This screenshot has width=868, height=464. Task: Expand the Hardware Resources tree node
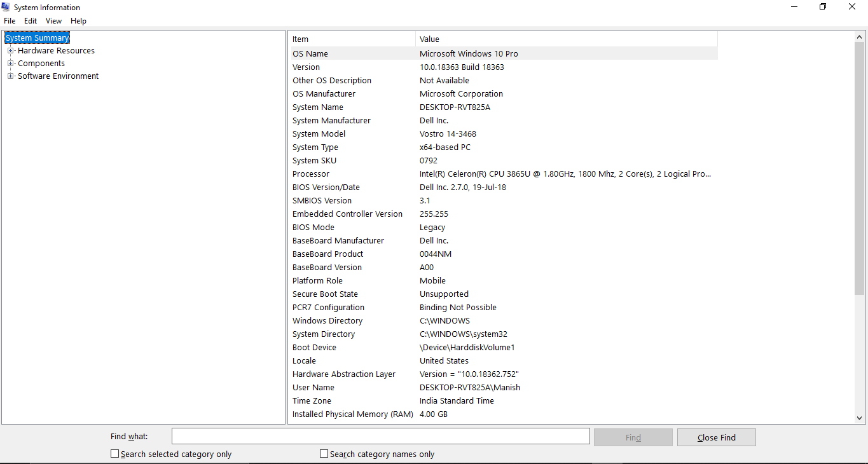(x=10, y=51)
